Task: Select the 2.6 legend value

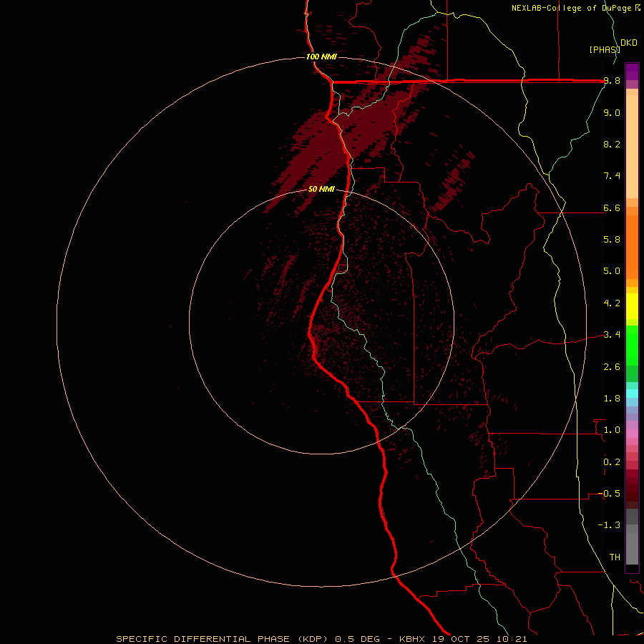Action: point(612,367)
